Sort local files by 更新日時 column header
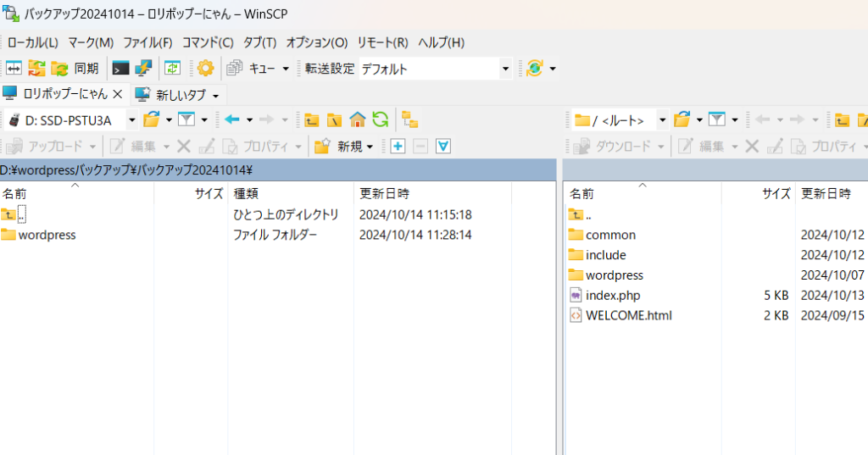Viewport: 868px width, 455px height. point(432,193)
